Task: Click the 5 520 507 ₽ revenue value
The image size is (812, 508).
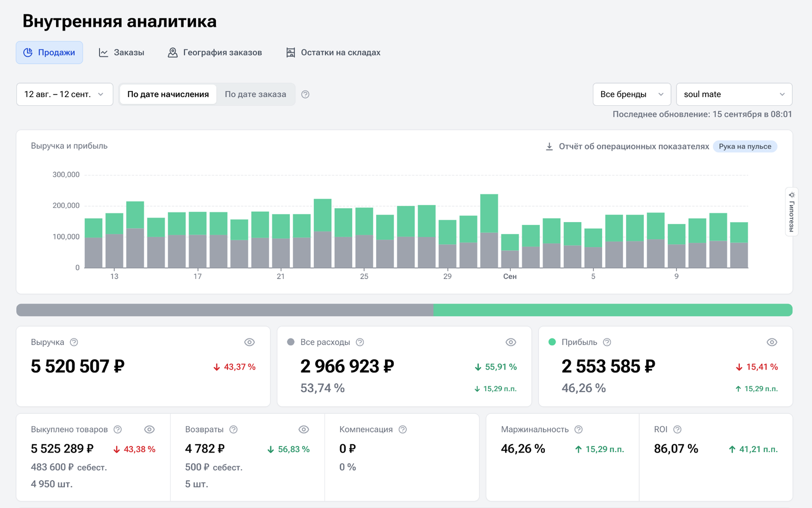Action: click(x=78, y=366)
